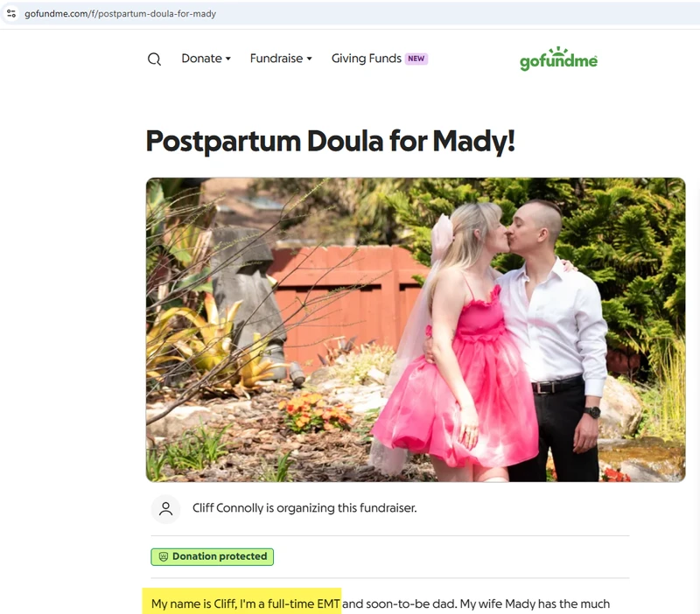
Task: Click the shield icon in Donation protected badge
Action: 164,556
